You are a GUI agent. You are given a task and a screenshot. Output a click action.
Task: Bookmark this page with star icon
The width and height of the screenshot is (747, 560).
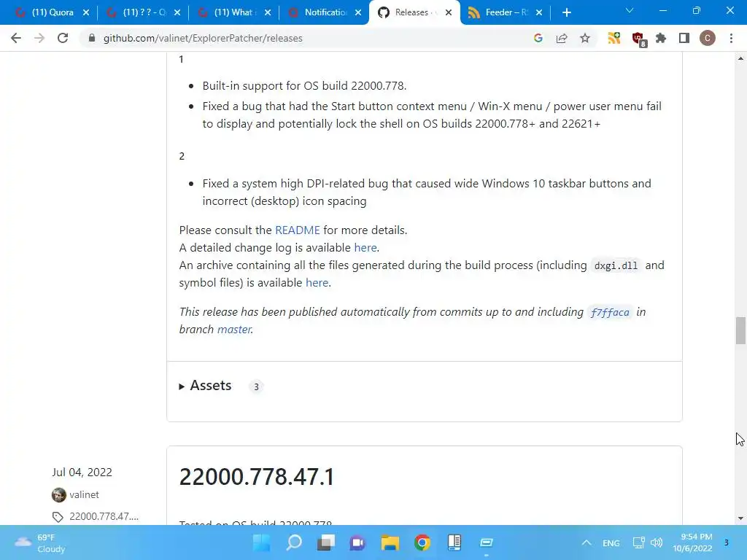click(x=585, y=38)
